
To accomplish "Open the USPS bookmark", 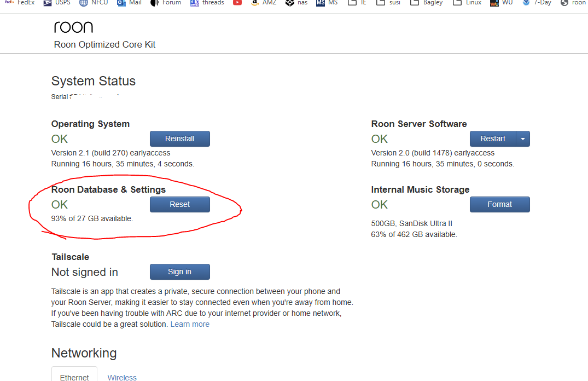I will click(57, 3).
